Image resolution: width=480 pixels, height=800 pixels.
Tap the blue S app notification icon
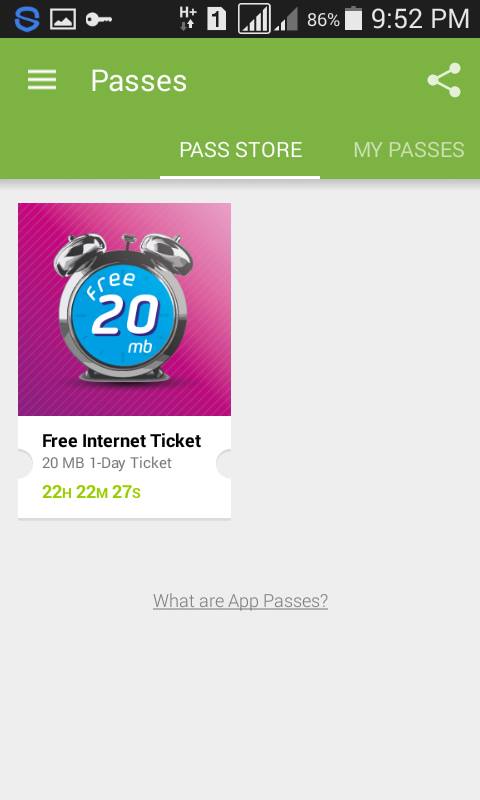point(27,19)
